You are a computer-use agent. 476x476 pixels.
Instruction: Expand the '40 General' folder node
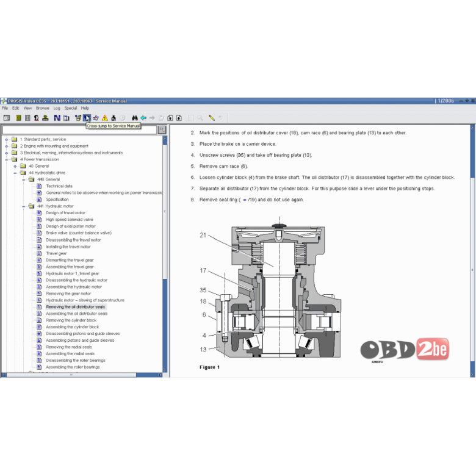[x=15, y=167]
